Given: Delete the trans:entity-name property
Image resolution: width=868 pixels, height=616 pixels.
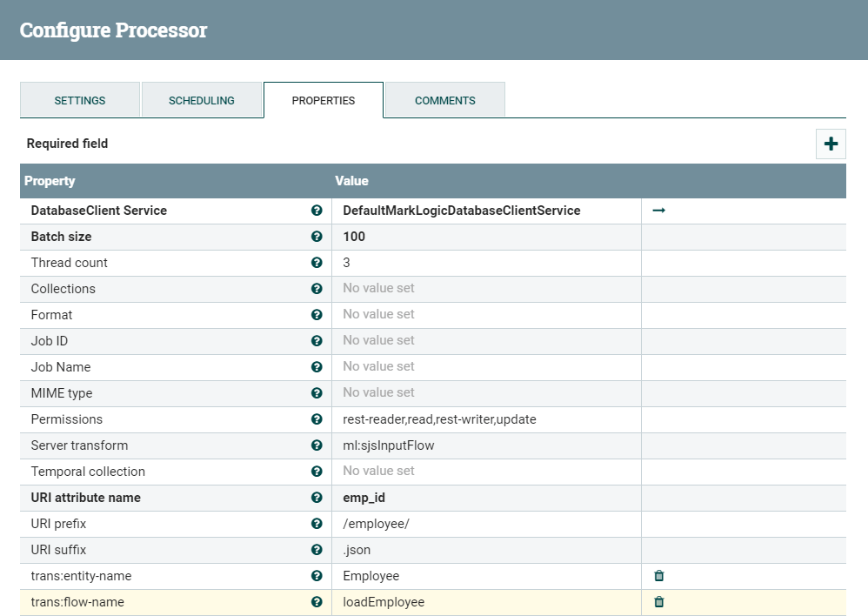Looking at the screenshot, I should click(x=658, y=575).
